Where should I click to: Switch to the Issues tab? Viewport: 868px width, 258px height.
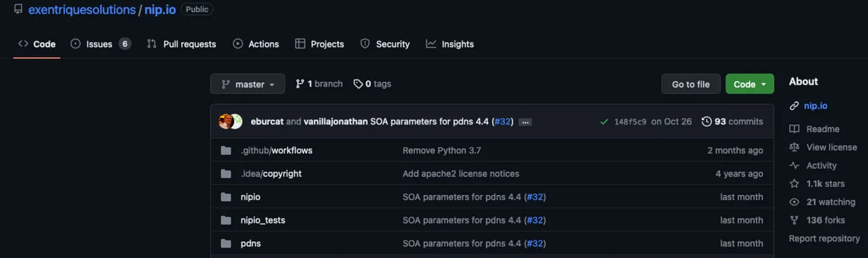[x=100, y=44]
